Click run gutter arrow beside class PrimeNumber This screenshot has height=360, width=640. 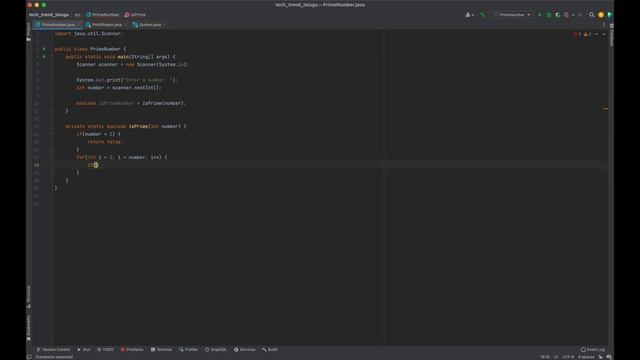[44, 49]
